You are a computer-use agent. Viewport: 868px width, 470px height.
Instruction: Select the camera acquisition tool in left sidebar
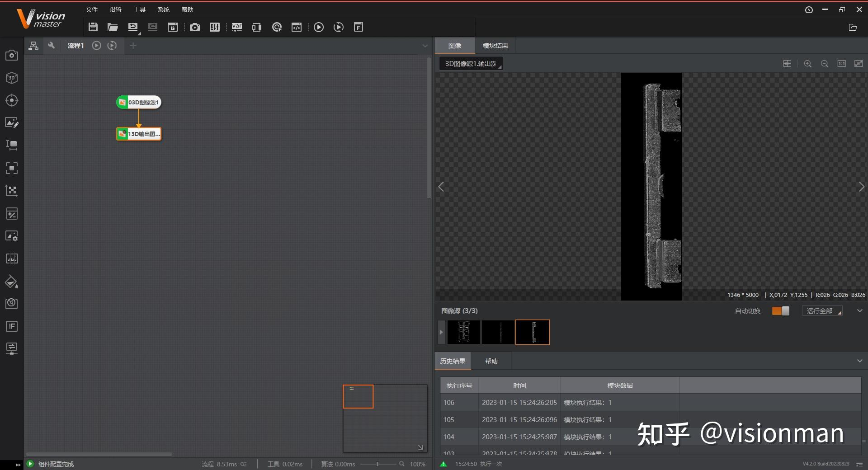(11, 55)
